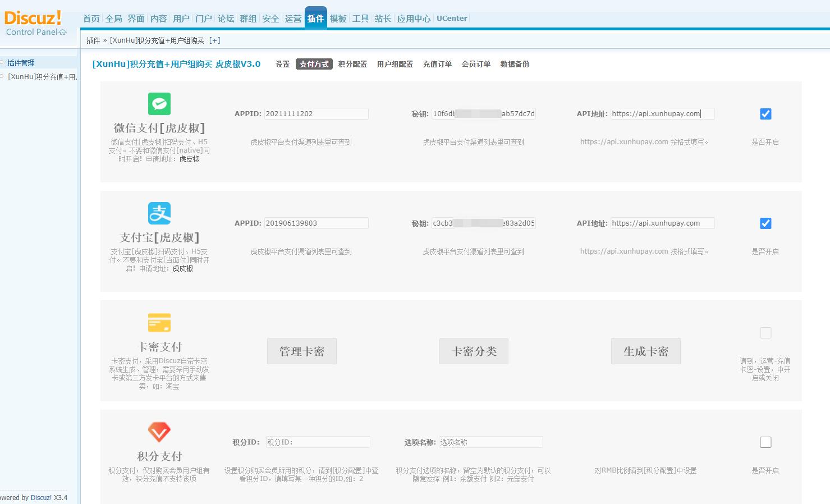
Task: Click the 积分支付 heading
Action: [x=159, y=456]
